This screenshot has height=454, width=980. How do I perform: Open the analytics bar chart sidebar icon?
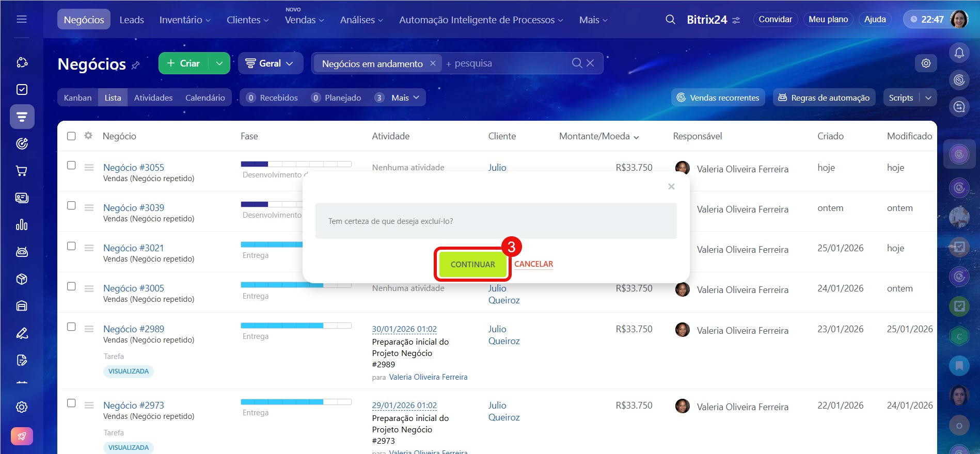click(x=22, y=225)
